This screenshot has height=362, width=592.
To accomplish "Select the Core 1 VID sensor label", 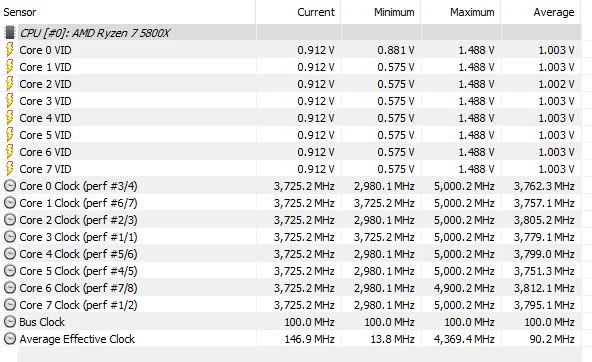I will point(45,67).
